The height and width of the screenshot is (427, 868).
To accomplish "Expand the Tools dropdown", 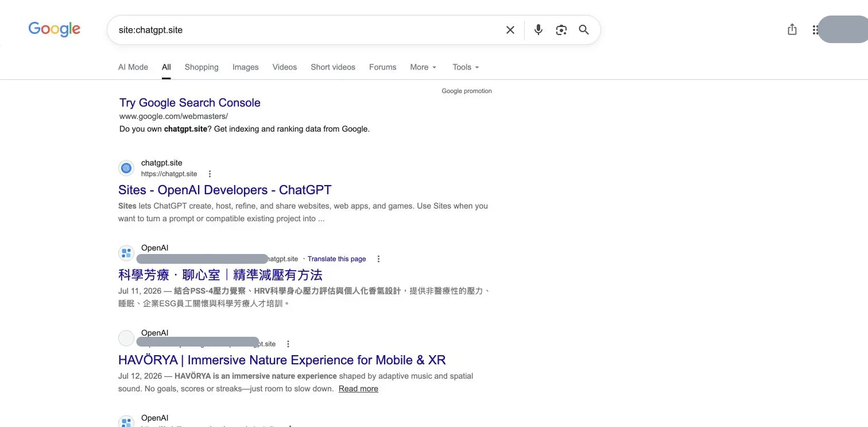I will coord(466,67).
